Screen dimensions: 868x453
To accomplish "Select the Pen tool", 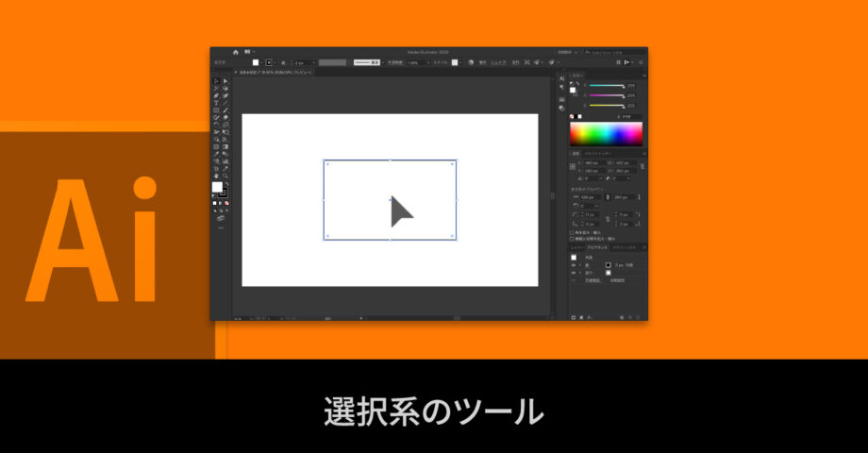I will (216, 95).
